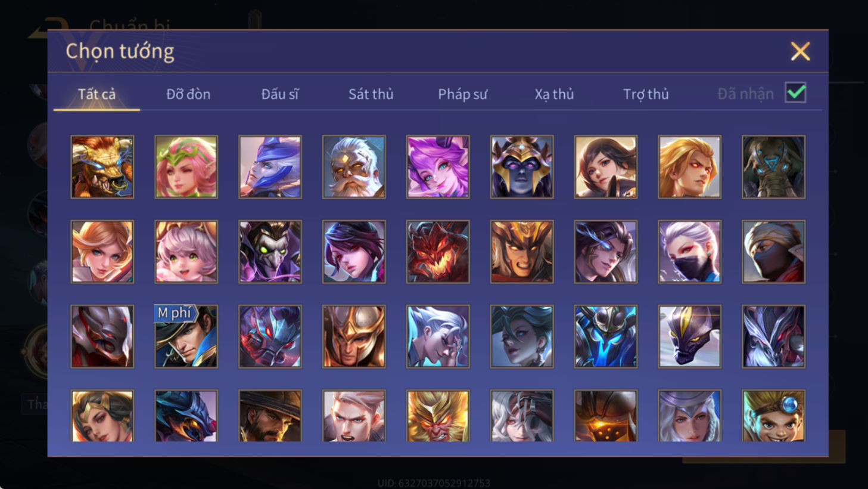Open the Trợ thủ tab
This screenshot has height=489, width=868.
point(646,94)
